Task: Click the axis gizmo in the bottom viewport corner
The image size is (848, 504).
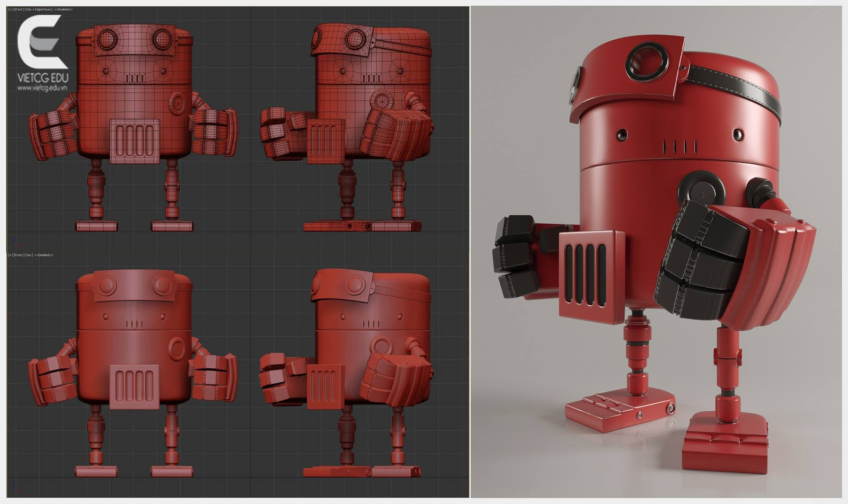Action: tap(16, 487)
